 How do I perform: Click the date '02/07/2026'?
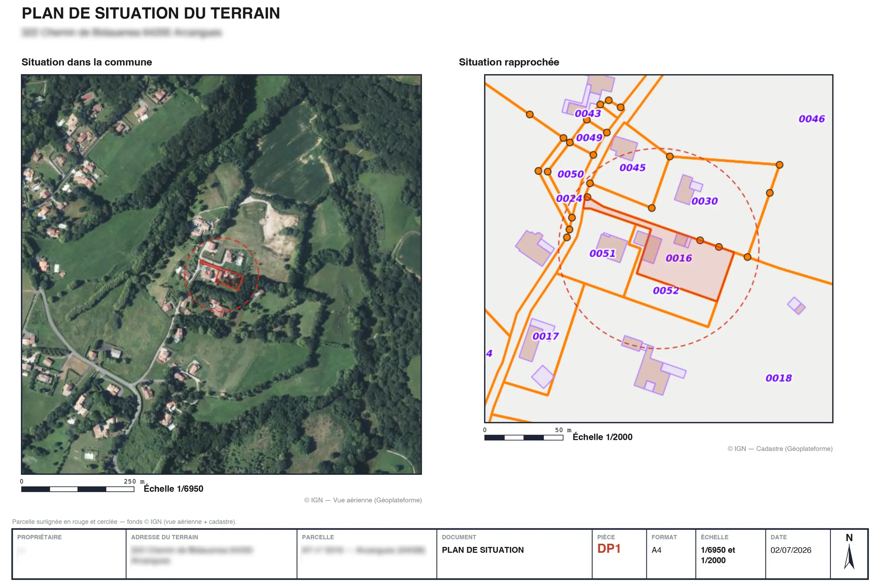791,550
